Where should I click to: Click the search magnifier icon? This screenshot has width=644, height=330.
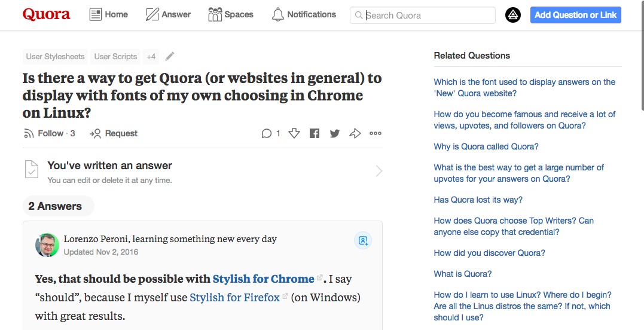tap(359, 15)
